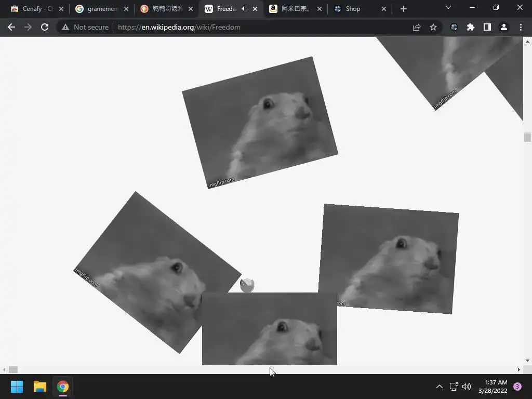Close the Freedom Wikipedia tab

pyautogui.click(x=255, y=9)
